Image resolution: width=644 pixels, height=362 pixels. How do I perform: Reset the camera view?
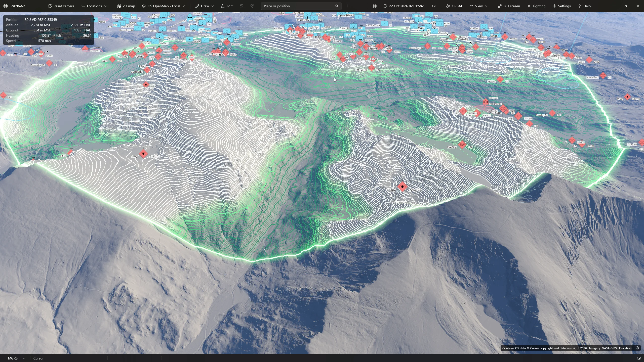[61, 6]
